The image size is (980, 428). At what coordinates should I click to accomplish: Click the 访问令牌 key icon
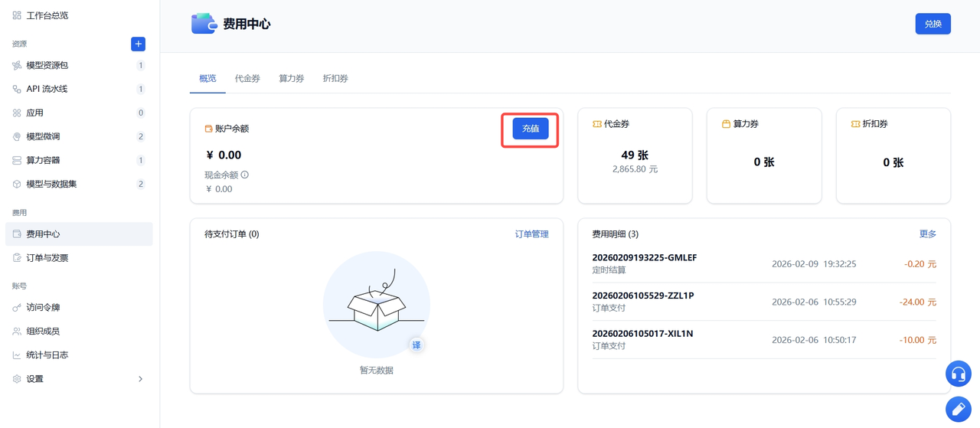coord(17,307)
